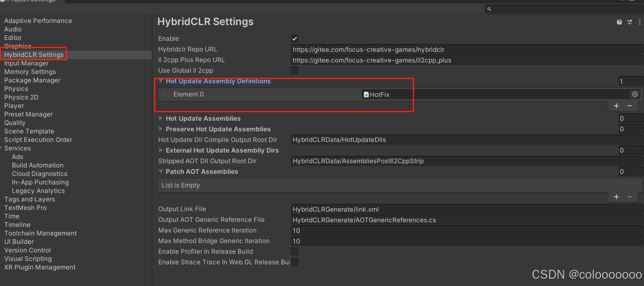Expand External Hot Update Assembly Dirs
The image size is (644, 286).
pyautogui.click(x=161, y=150)
